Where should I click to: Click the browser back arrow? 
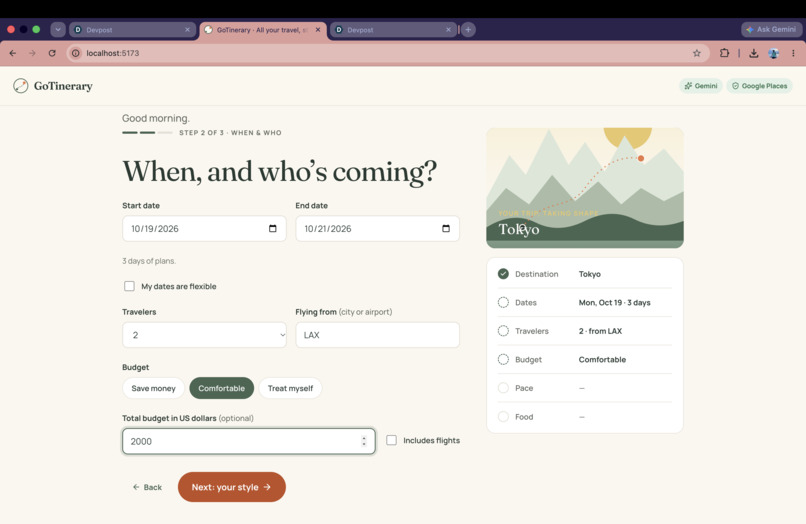pos(13,53)
